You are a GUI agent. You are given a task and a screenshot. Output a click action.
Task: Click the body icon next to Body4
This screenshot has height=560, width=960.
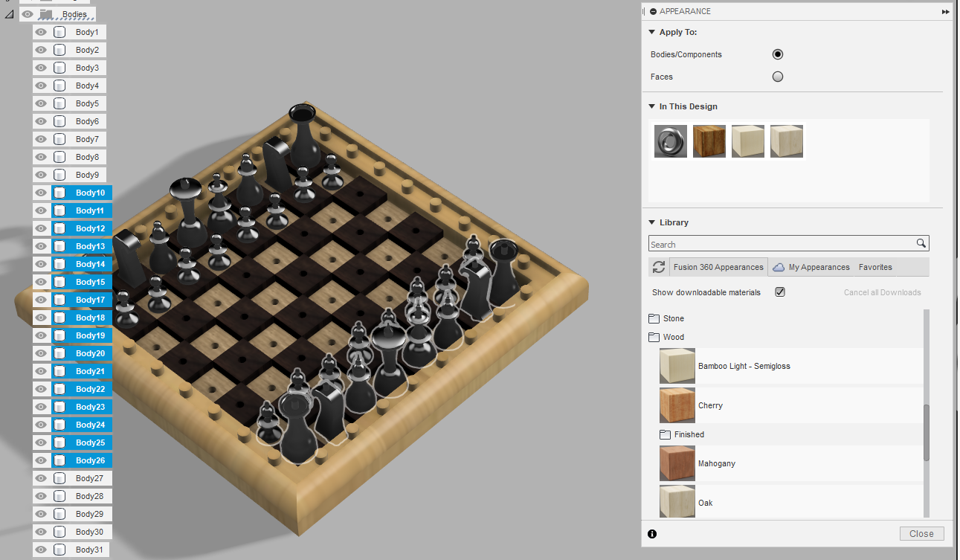[59, 86]
